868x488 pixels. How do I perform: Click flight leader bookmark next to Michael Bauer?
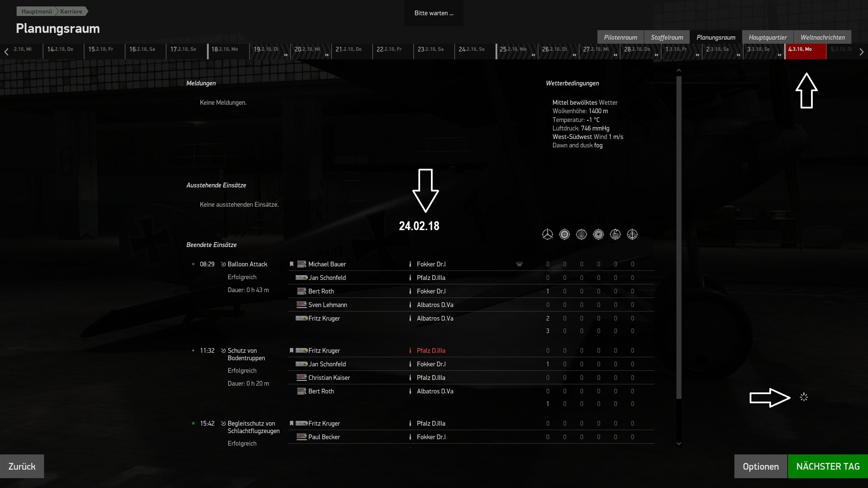292,264
